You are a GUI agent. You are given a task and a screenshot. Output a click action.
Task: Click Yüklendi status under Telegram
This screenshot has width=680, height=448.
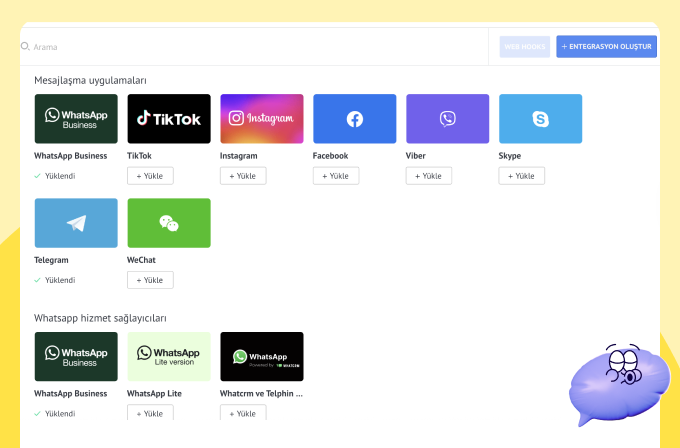click(55, 280)
